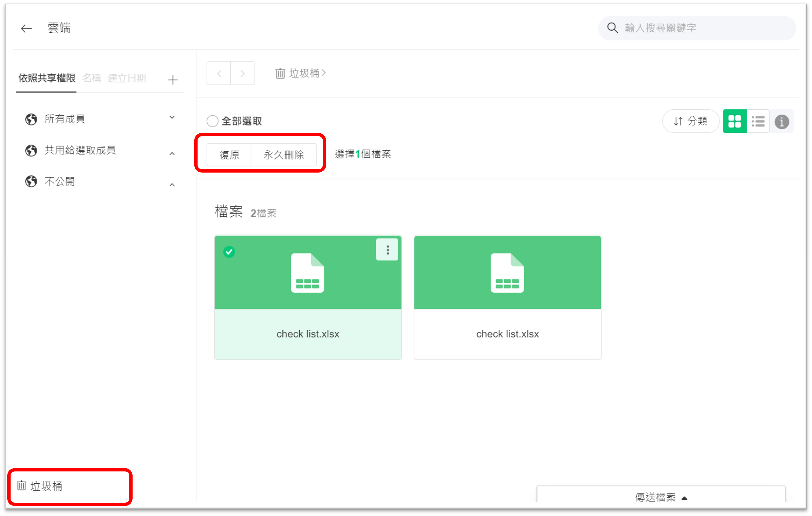Click the next folder arrow button
This screenshot has width=812, height=516.
242,73
